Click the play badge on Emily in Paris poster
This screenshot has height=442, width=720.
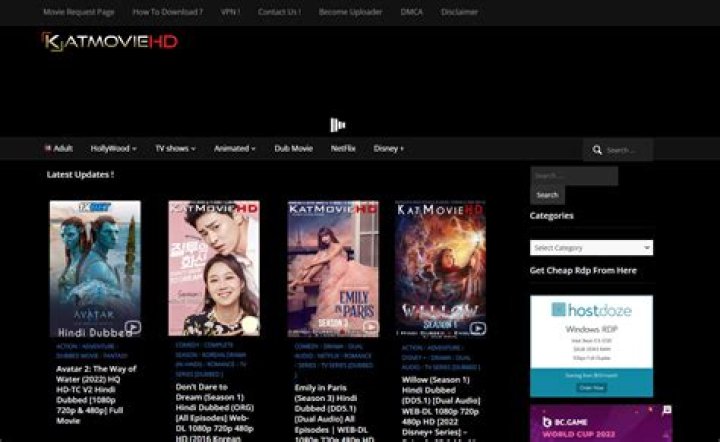[x=370, y=326]
